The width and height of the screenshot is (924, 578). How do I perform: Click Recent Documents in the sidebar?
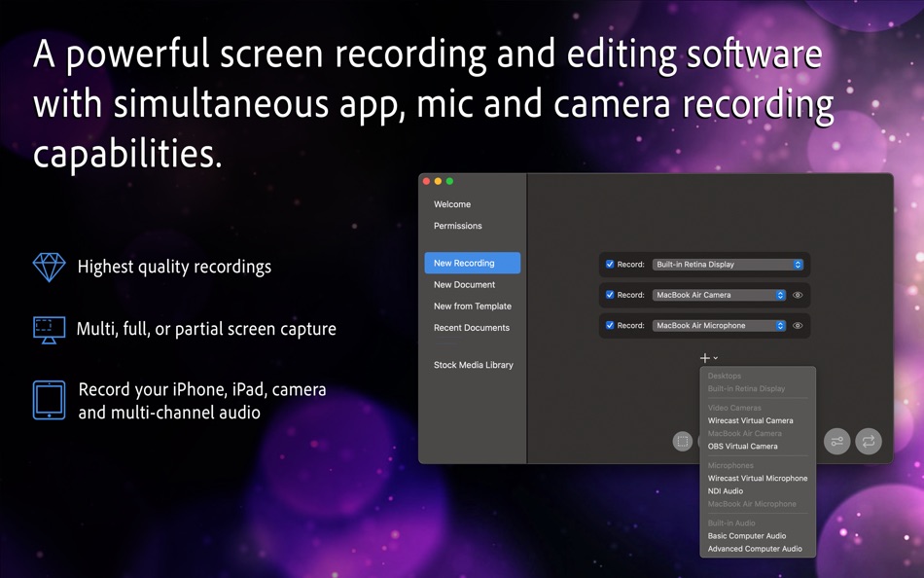click(x=473, y=327)
